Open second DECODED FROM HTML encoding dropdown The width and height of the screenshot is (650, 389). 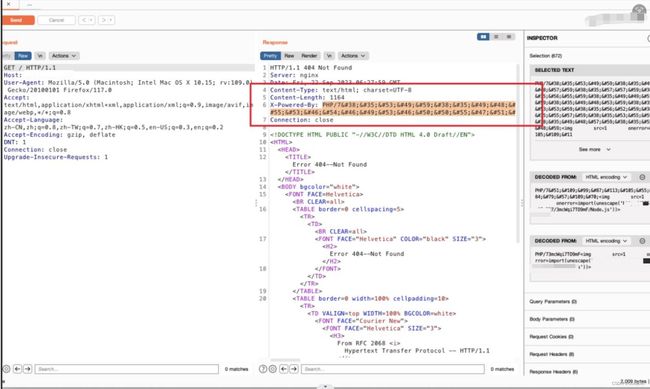coord(606,241)
